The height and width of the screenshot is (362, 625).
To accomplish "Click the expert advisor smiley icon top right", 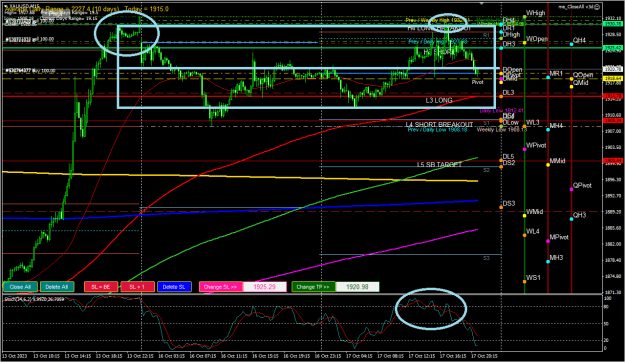I will click(x=598, y=6).
